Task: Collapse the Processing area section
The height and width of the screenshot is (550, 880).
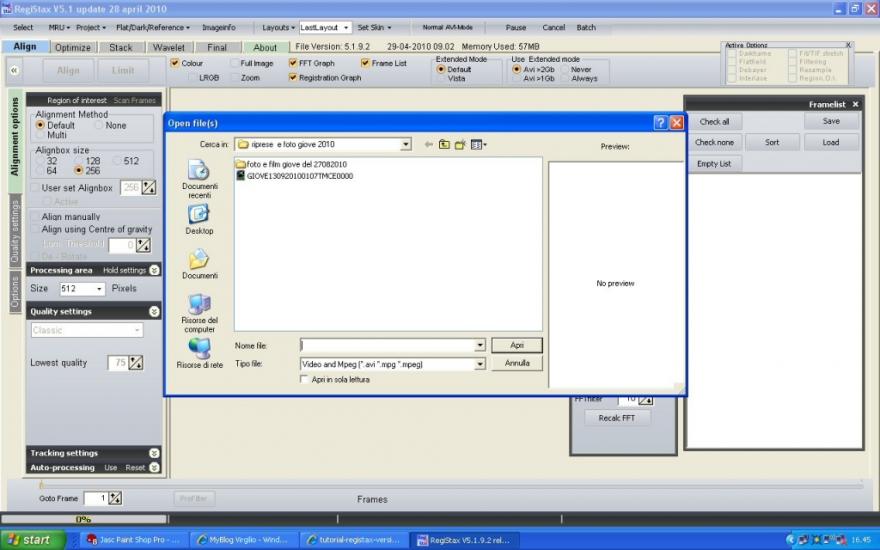Action: [154, 270]
